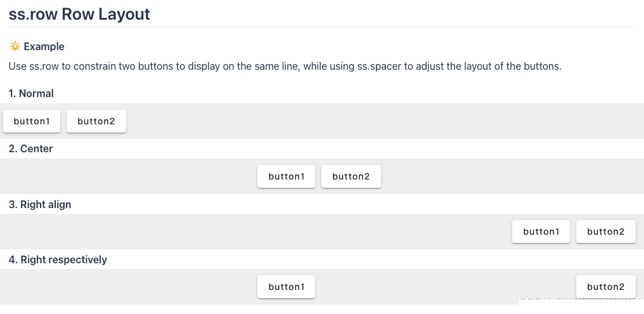Click button2 in the Center row
The image size is (644, 314).
pyautogui.click(x=351, y=176)
